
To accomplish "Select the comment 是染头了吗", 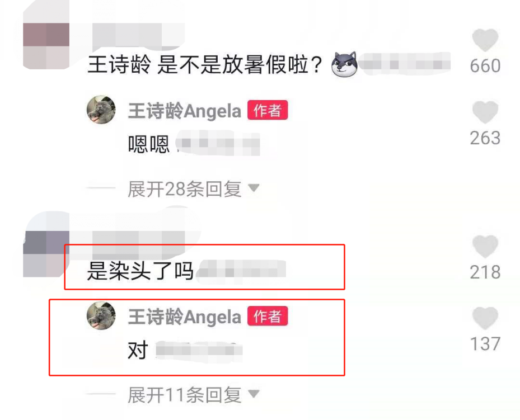I will [140, 271].
